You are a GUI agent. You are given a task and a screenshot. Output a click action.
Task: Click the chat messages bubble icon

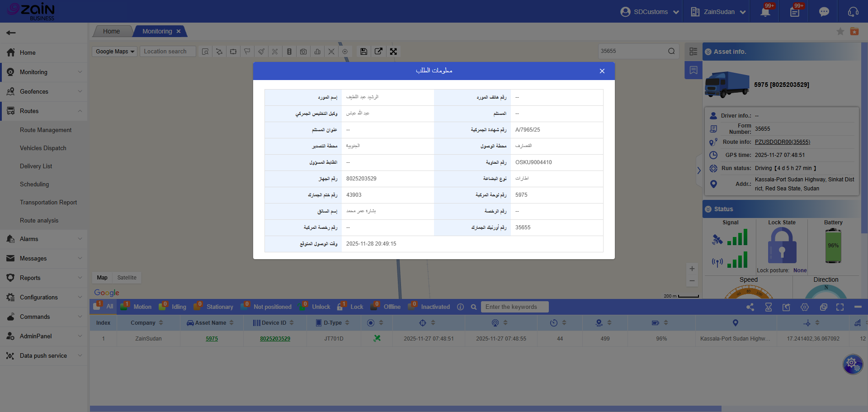tap(824, 12)
